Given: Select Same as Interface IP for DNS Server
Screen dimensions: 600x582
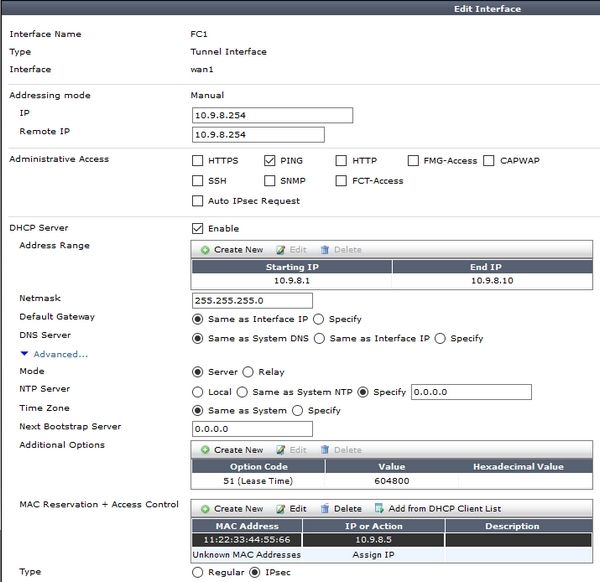Looking at the screenshot, I should point(320,339).
